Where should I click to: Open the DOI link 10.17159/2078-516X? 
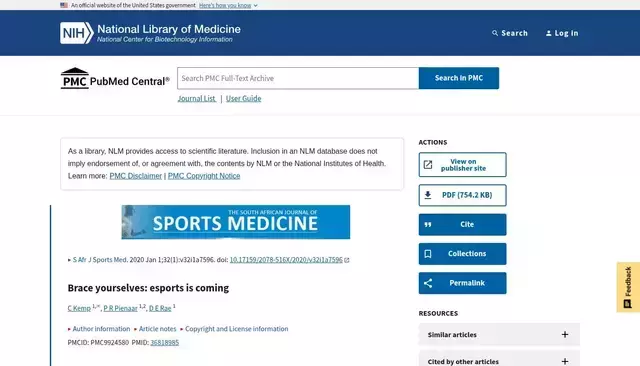coord(286,260)
